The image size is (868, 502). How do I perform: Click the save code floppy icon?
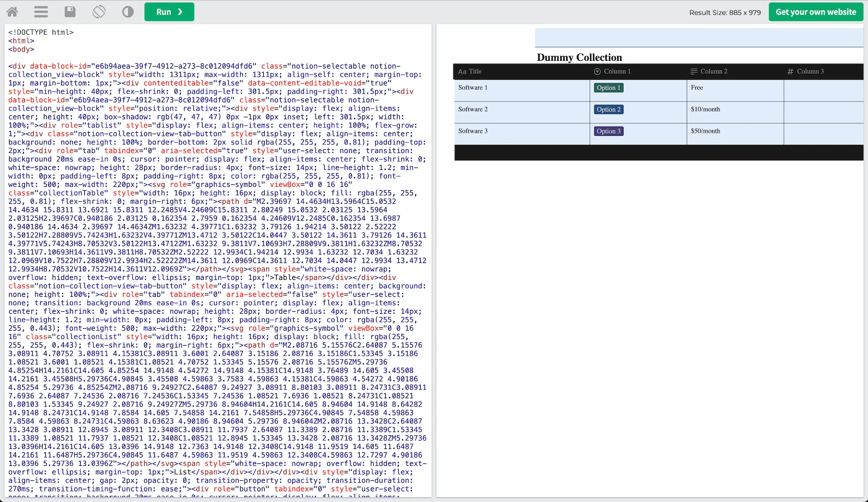click(x=70, y=12)
